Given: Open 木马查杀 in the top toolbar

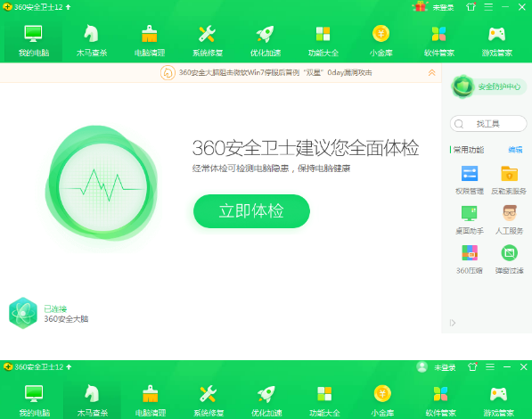Looking at the screenshot, I should (91, 41).
